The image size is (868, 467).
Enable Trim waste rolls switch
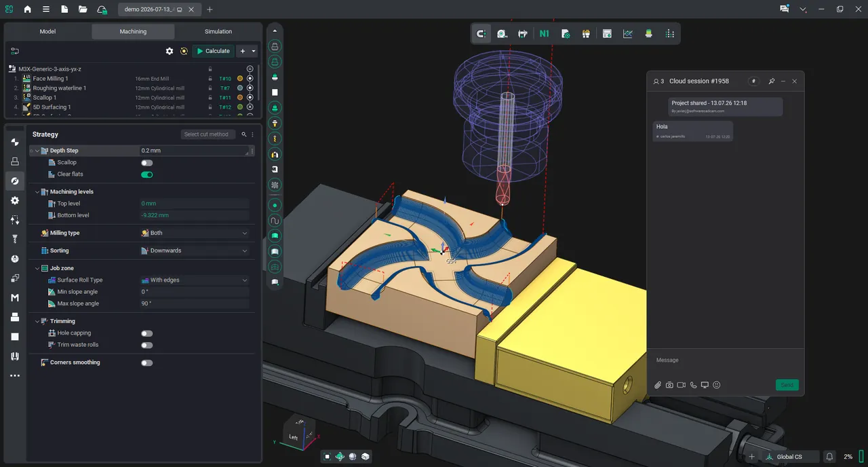click(146, 345)
